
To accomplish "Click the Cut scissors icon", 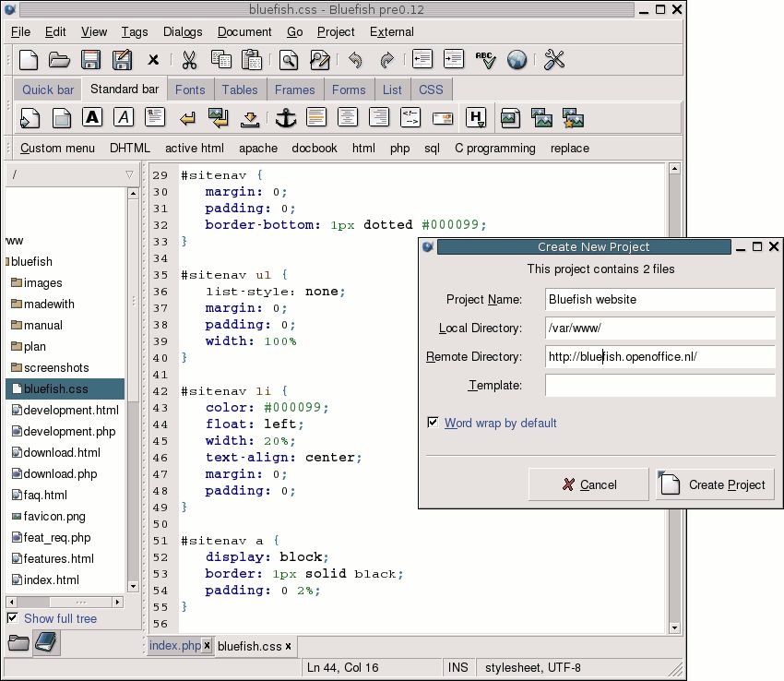I will (189, 60).
